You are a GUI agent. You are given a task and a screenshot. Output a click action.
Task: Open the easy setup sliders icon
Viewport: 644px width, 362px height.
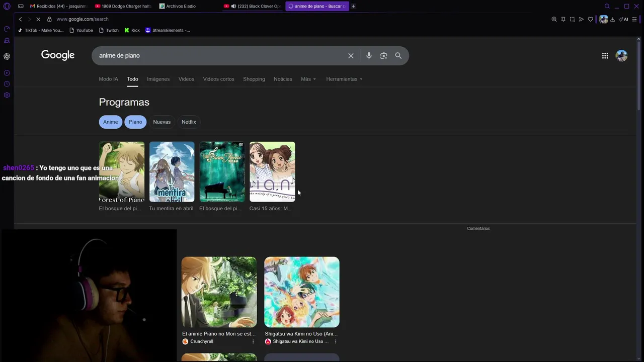[634, 19]
